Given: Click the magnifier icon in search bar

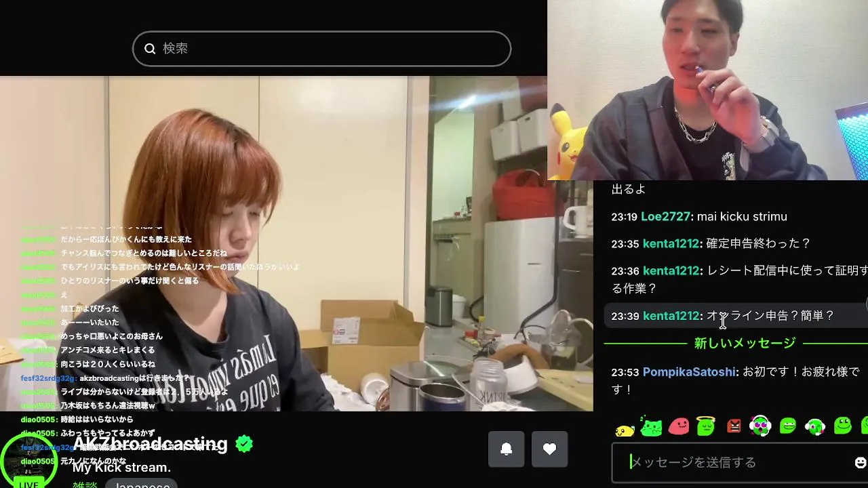Looking at the screenshot, I should tap(150, 49).
